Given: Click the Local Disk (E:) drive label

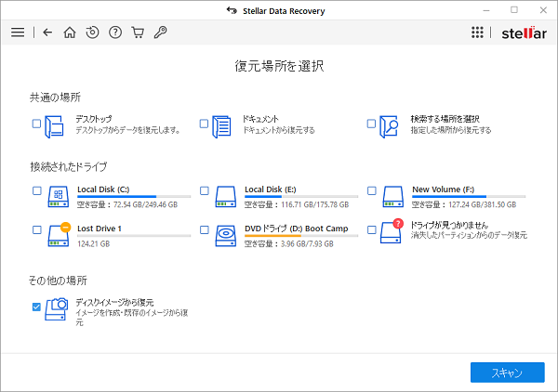Looking at the screenshot, I should tap(270, 189).
